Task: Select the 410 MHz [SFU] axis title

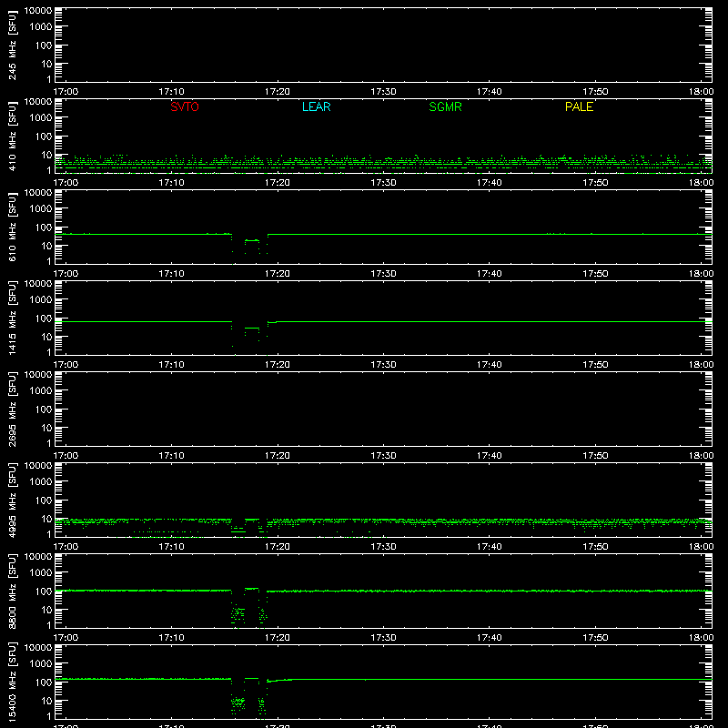Action: [12, 136]
